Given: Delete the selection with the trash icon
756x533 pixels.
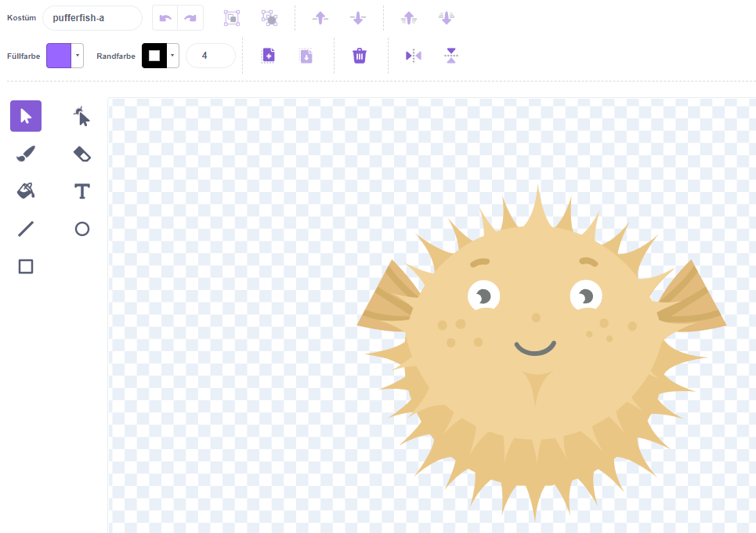Looking at the screenshot, I should pos(359,56).
